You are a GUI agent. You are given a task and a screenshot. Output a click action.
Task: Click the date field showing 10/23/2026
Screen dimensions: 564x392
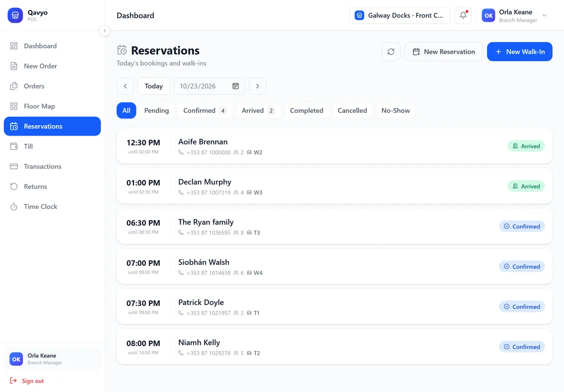(209, 87)
